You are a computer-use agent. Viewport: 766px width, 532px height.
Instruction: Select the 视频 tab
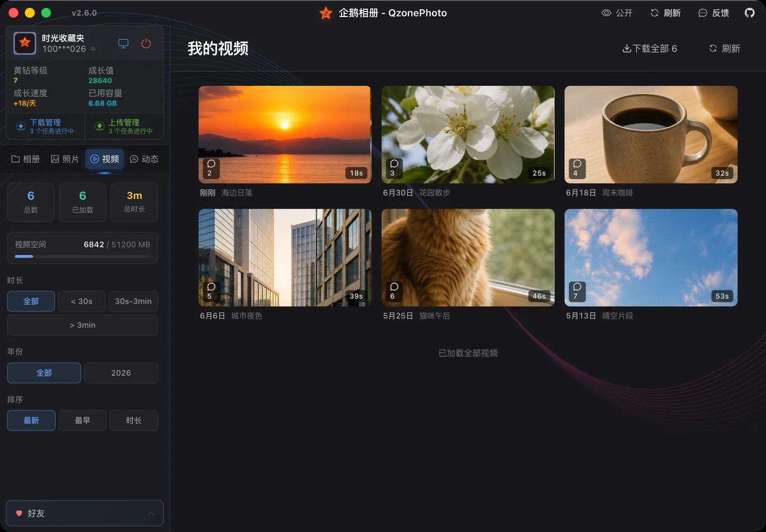click(105, 159)
